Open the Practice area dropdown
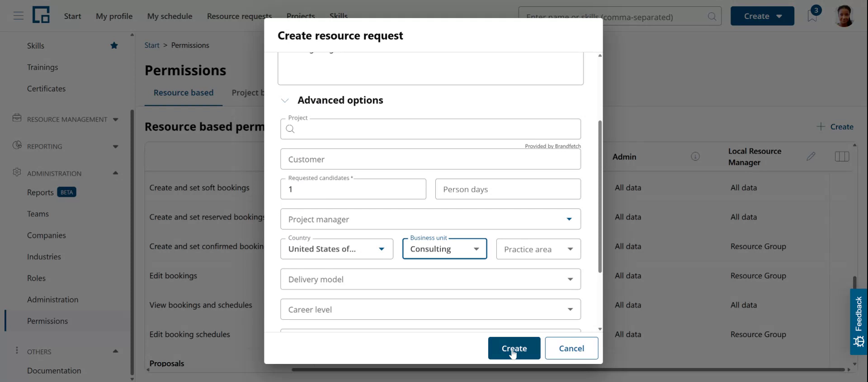The width and height of the screenshot is (868, 382). [538, 249]
